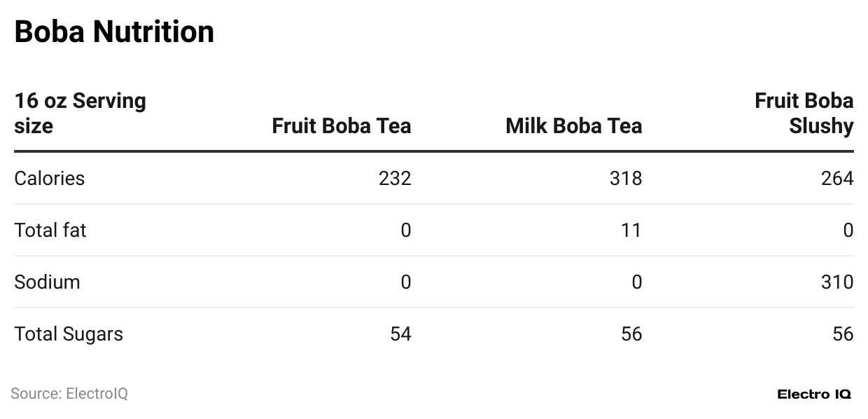Click the Total fat row label
This screenshot has height=419, width=868.
(x=50, y=231)
